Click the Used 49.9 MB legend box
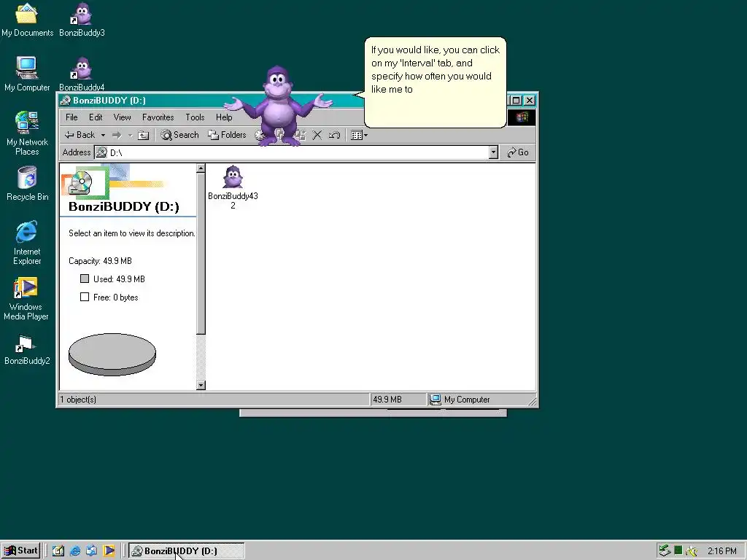Viewport: 747px width, 560px height. pos(85,279)
